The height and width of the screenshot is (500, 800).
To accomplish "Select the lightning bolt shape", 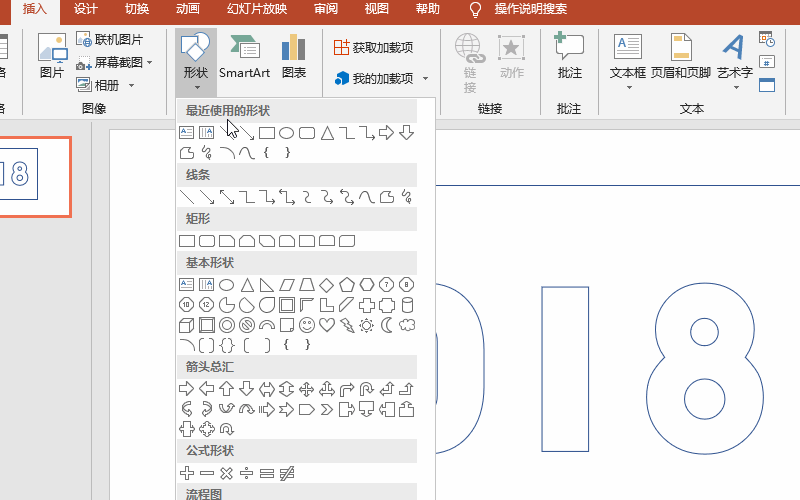I will pos(347,325).
